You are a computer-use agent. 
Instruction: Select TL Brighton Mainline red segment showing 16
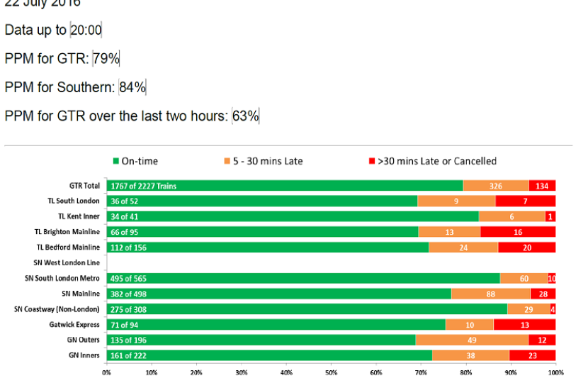pos(518,231)
